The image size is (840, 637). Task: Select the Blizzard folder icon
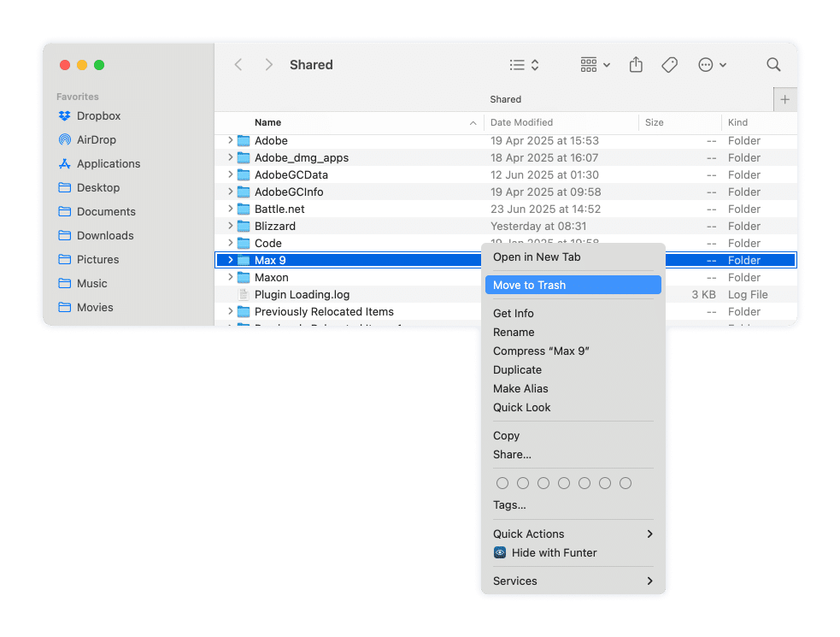tap(244, 227)
